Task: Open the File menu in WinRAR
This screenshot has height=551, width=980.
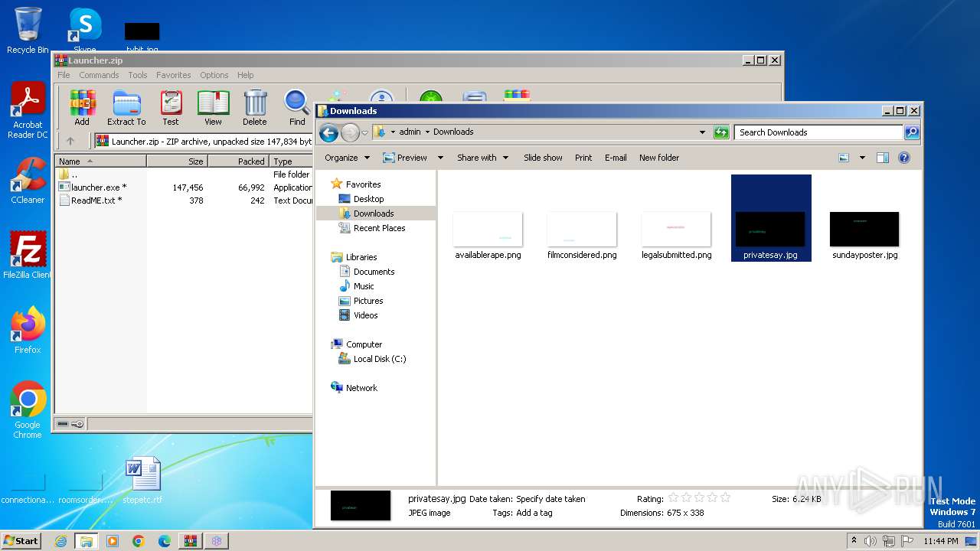Action: tap(64, 75)
